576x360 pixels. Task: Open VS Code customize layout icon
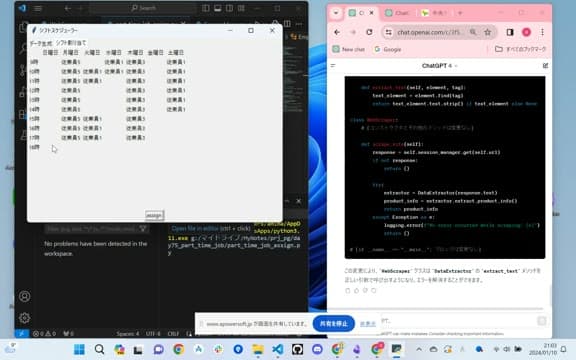tap(241, 8)
